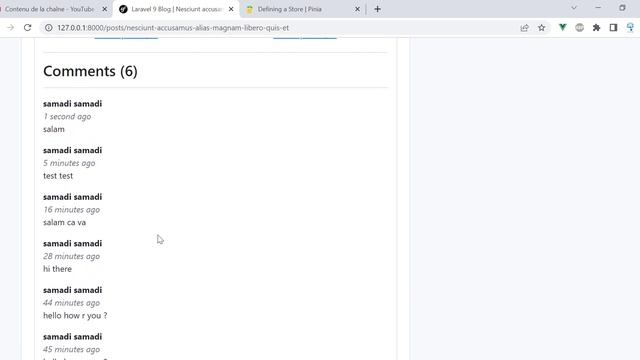Viewport: 640px width, 360px height.
Task: Close the Laravel 9 Blog tab
Action: click(231, 9)
